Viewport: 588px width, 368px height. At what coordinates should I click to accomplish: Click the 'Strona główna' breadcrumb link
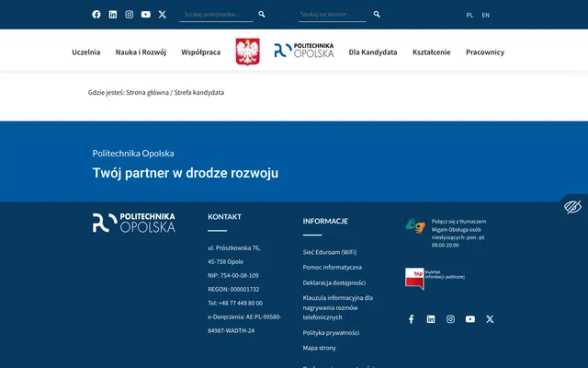click(x=147, y=92)
